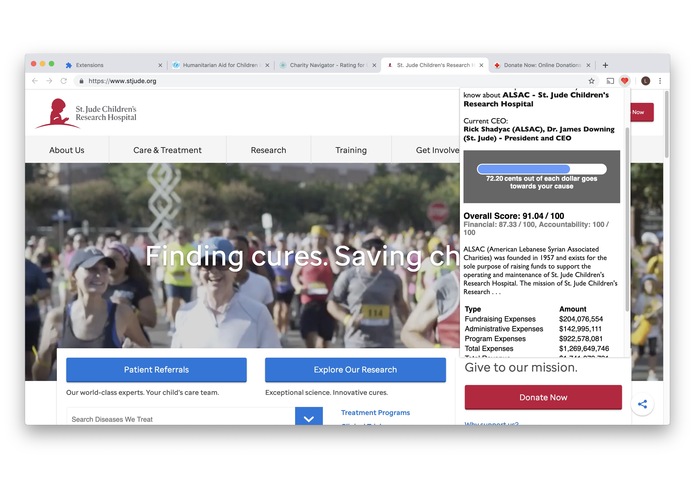Viewport: 695px width, 494px height.
Task: Click the macOS green maximize button
Action: click(51, 64)
